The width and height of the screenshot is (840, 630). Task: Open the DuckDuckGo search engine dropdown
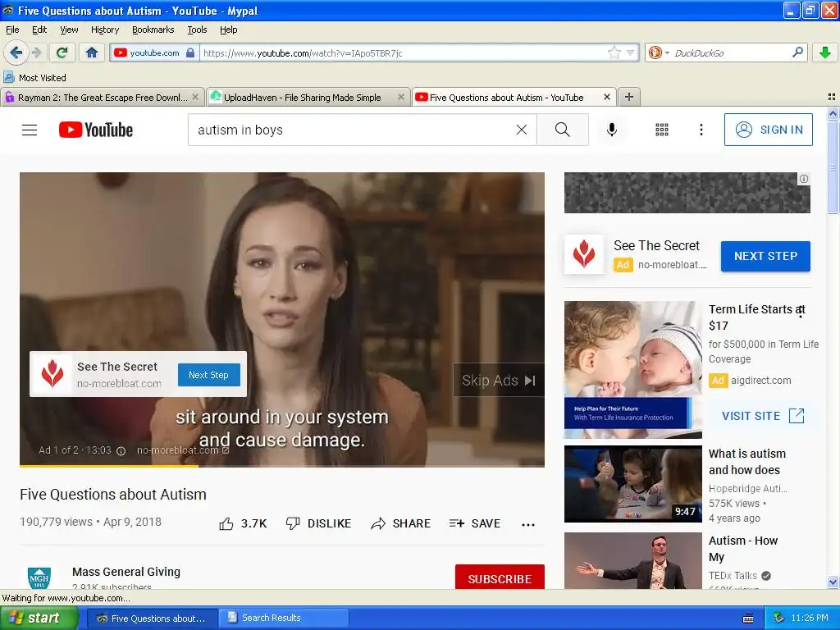pos(667,52)
